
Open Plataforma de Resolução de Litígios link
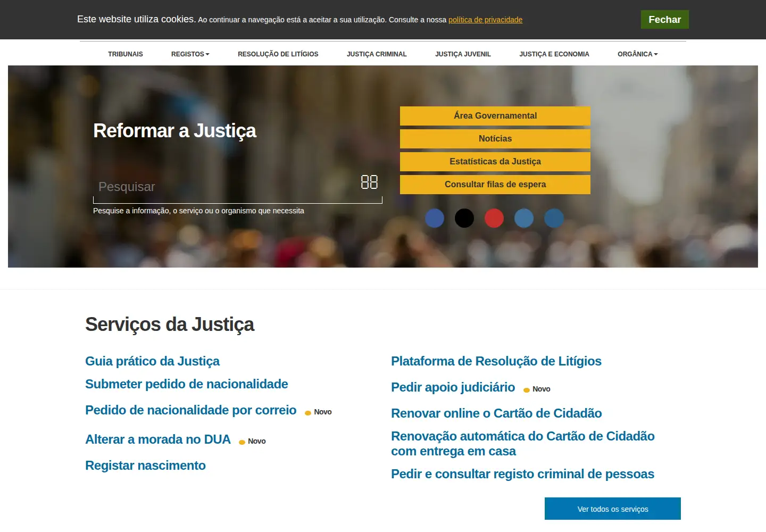coord(496,361)
